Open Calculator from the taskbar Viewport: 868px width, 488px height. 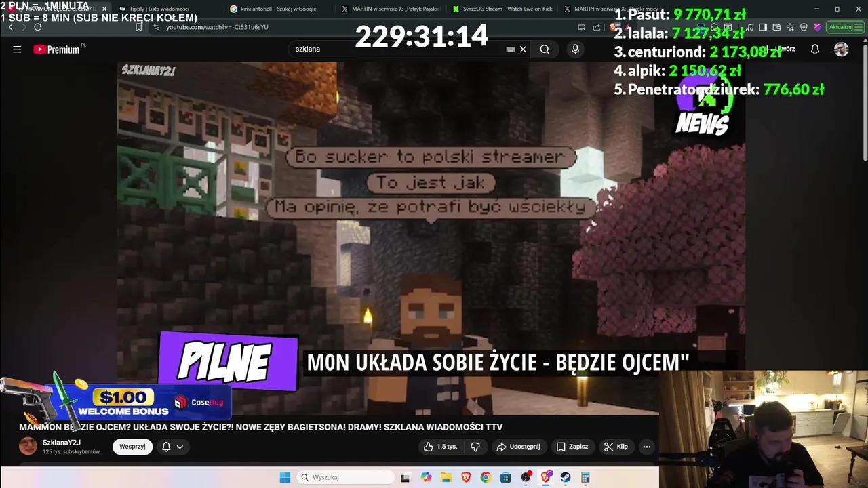pyautogui.click(x=585, y=477)
